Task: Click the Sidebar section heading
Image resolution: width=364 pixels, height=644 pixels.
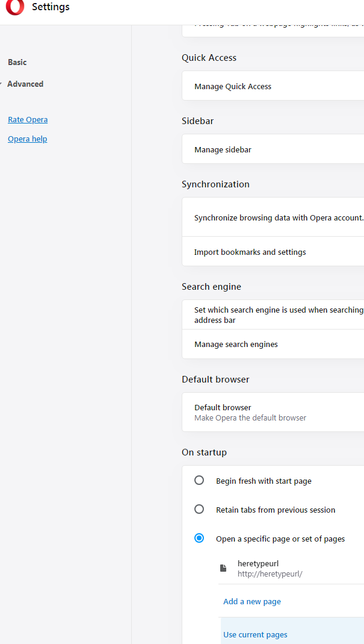Action: (x=197, y=120)
